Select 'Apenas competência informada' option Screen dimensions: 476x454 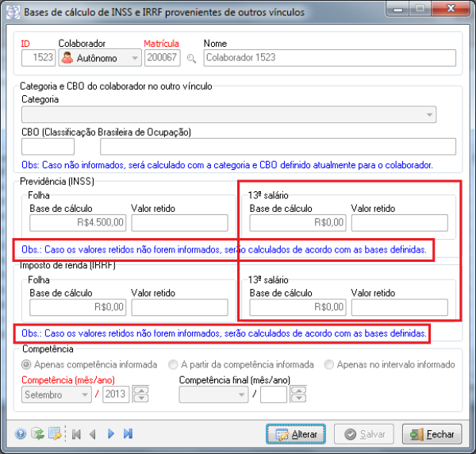point(26,365)
